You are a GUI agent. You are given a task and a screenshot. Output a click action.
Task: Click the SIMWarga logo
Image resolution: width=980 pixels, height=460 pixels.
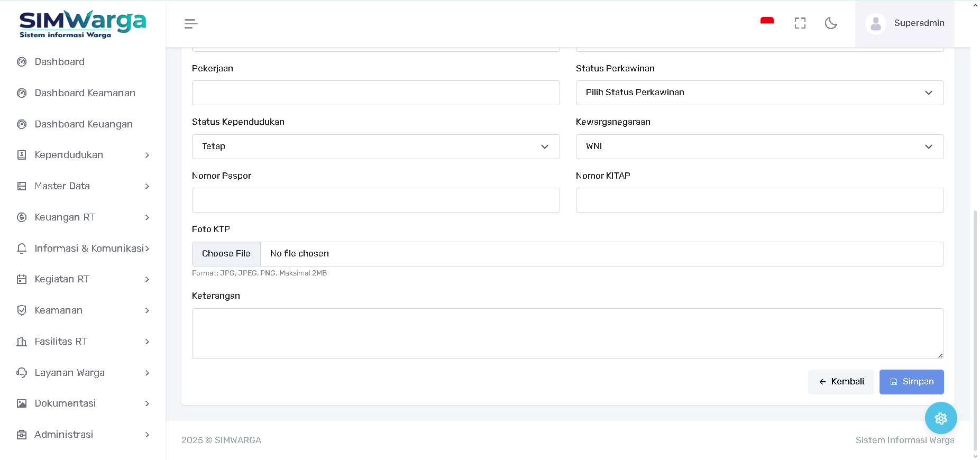83,24
